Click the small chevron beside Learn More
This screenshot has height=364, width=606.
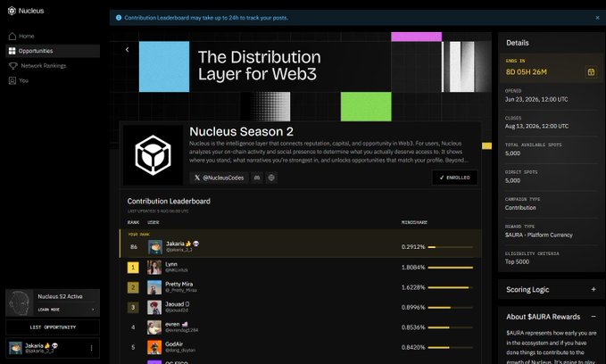click(93, 310)
